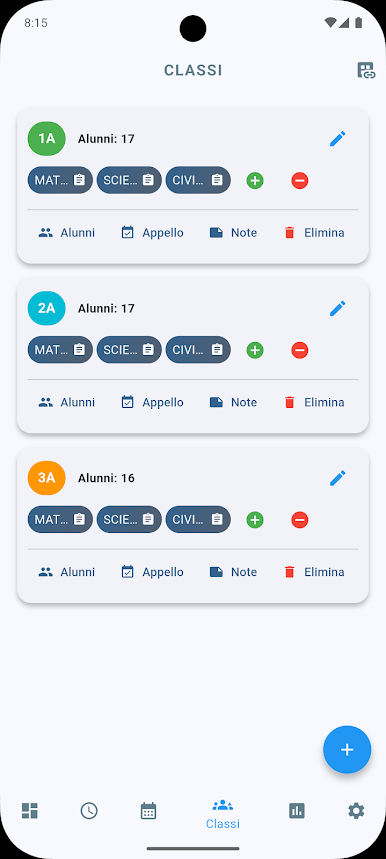Select the Classi tab in the bottom bar

click(223, 814)
